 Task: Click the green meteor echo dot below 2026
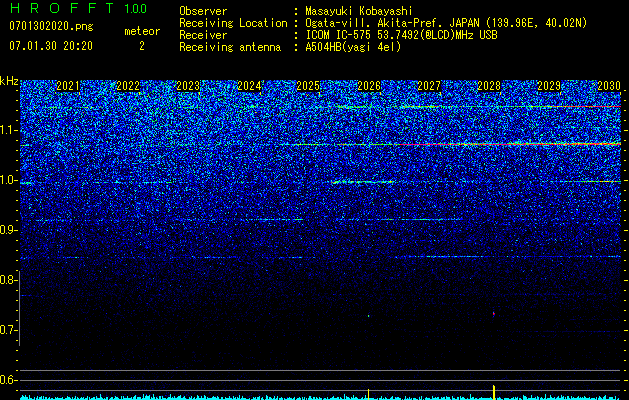point(369,316)
